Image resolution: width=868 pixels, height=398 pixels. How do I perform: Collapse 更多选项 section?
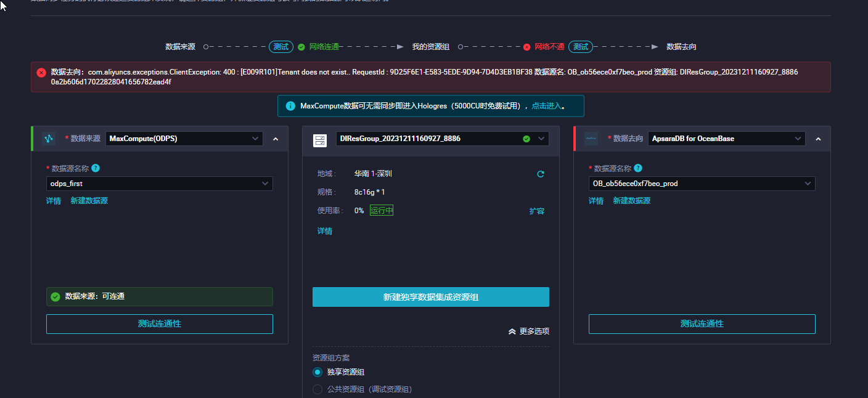(x=528, y=331)
